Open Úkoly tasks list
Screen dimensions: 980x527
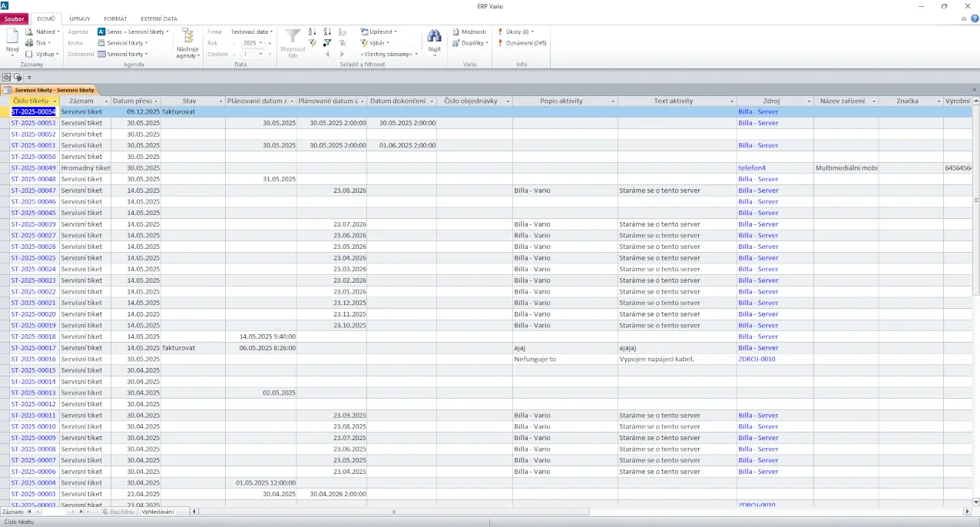click(x=516, y=31)
